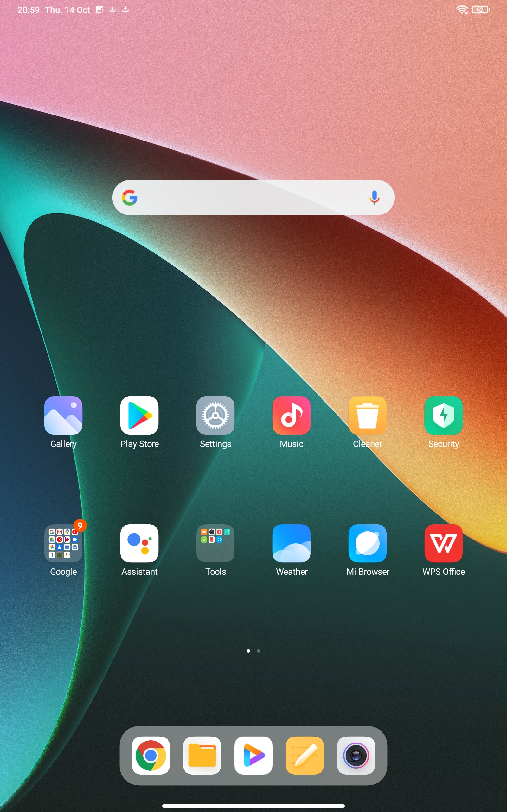The width and height of the screenshot is (507, 812).
Task: Launch Mi Video from the dock
Action: click(x=253, y=755)
